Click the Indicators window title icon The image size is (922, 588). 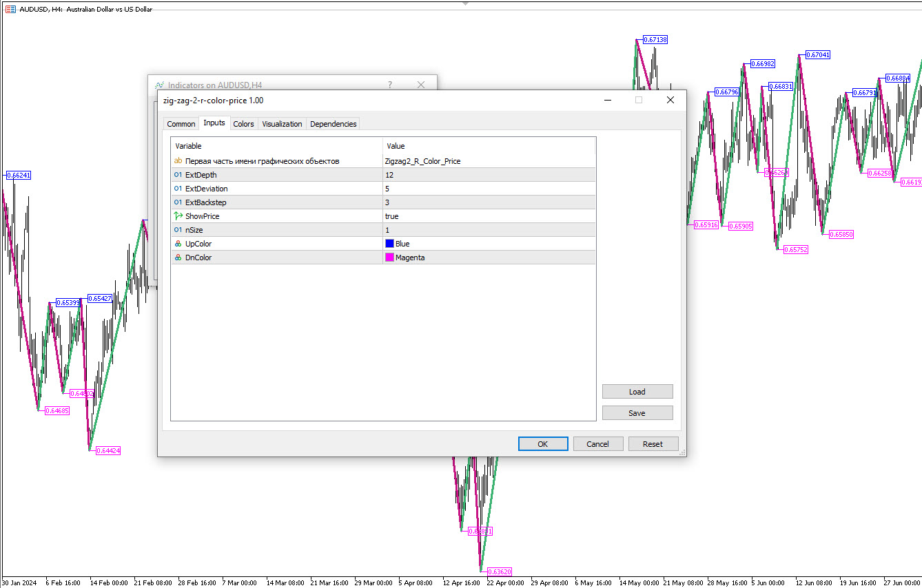pyautogui.click(x=159, y=85)
